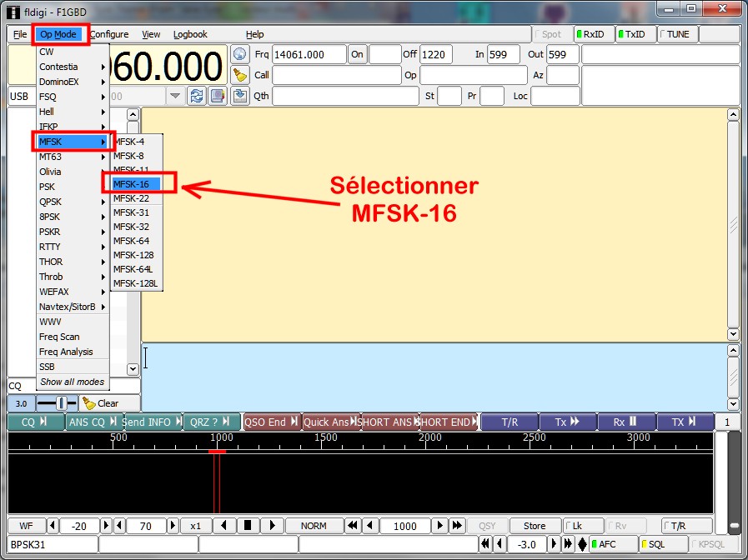Click the Call input field
The width and height of the screenshot is (748, 560).
click(336, 75)
